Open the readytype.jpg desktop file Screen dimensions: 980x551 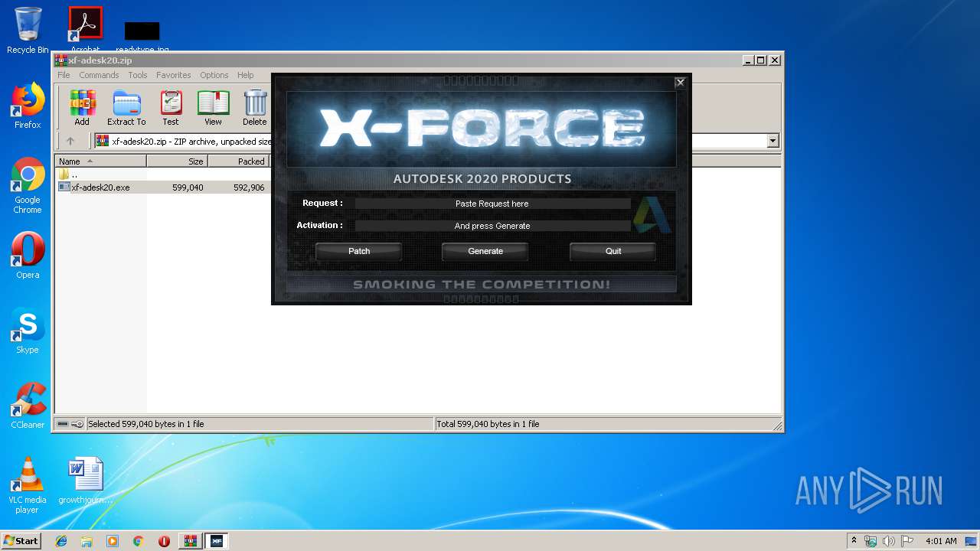[142, 35]
